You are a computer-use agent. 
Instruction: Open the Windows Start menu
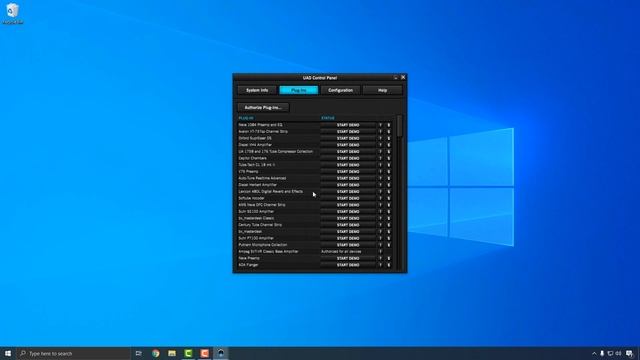tap(8, 353)
